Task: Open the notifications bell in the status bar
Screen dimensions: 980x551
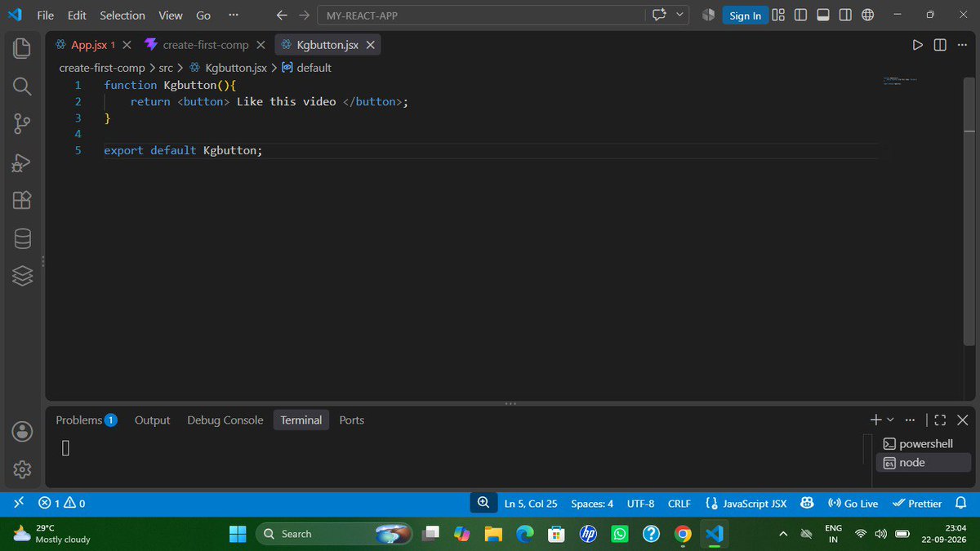Action: click(961, 503)
